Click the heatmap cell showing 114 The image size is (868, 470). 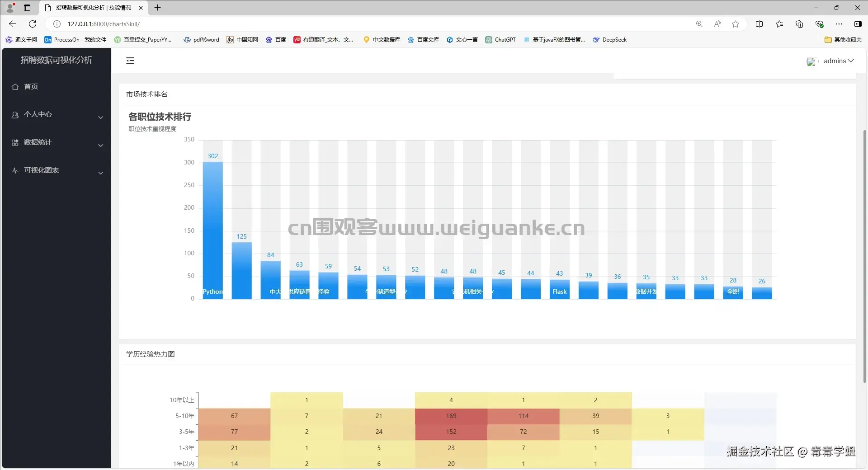coord(524,416)
